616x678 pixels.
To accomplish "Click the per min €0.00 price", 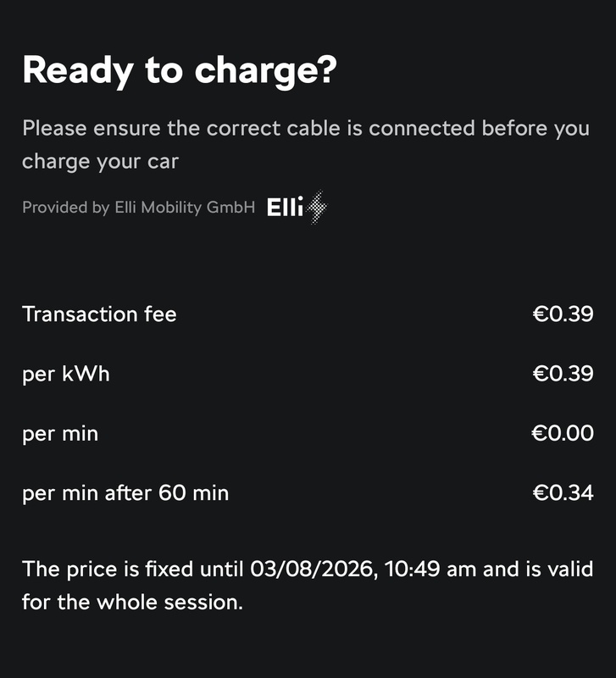I will coord(563,433).
